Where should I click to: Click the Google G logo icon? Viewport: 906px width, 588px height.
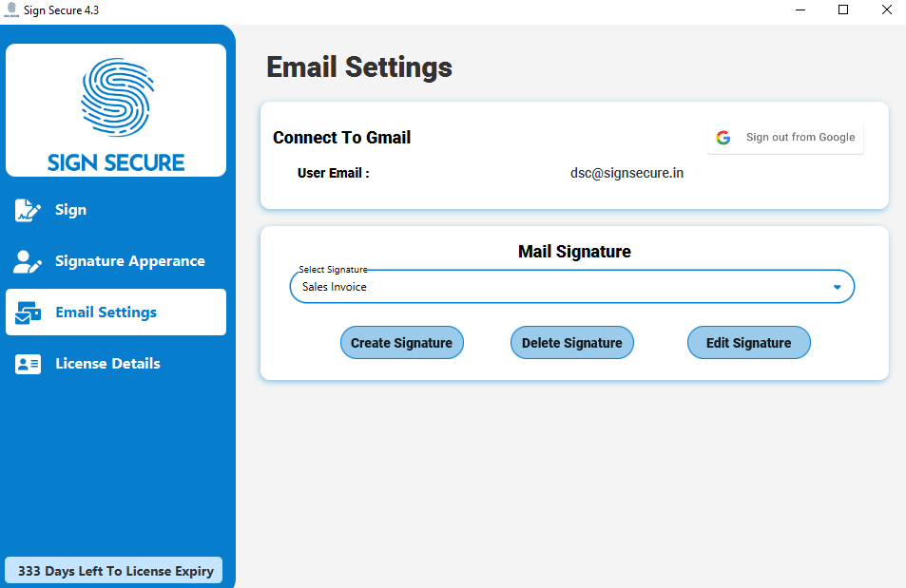pyautogui.click(x=723, y=138)
